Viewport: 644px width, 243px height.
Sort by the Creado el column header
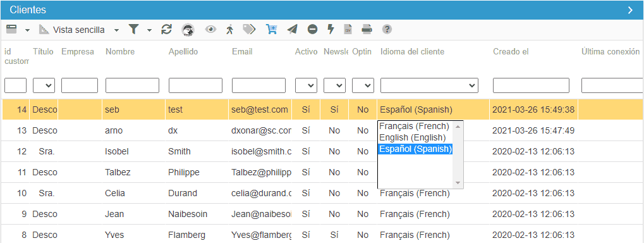pyautogui.click(x=511, y=52)
